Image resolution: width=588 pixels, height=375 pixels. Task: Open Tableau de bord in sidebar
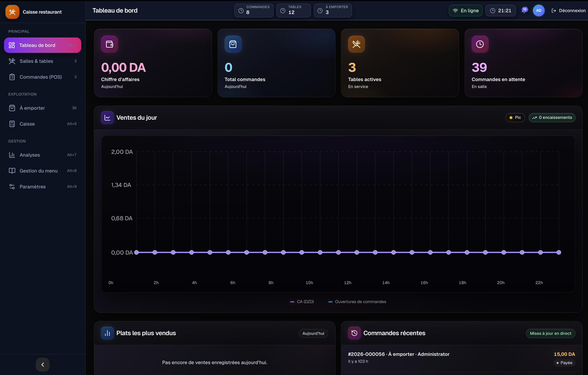pos(42,45)
